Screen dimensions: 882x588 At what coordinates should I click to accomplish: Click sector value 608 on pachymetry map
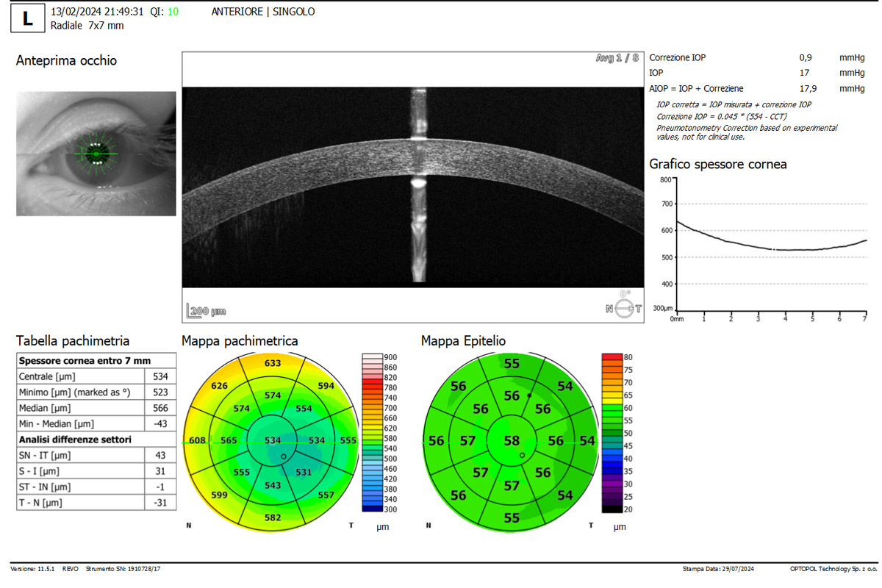coord(197,440)
